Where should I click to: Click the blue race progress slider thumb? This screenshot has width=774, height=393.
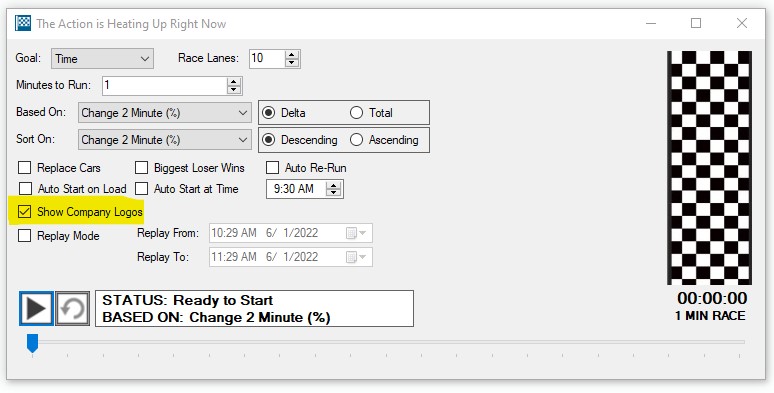[32, 343]
